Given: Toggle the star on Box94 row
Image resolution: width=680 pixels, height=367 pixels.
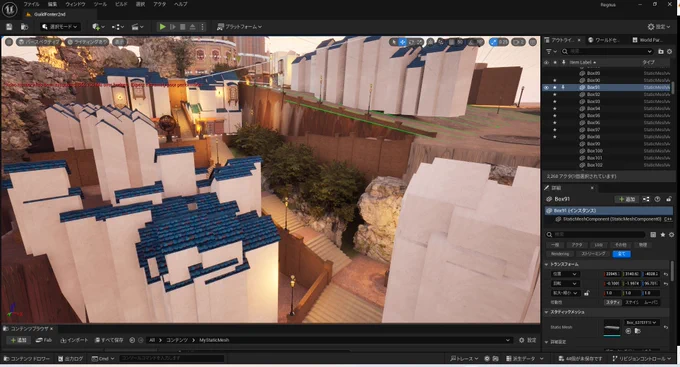Looking at the screenshot, I should tap(555, 108).
